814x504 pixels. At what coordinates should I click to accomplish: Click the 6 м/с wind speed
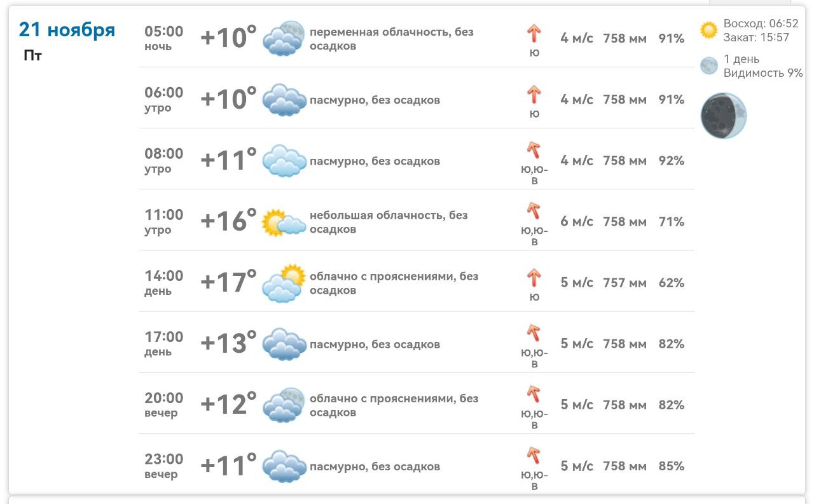(x=577, y=222)
